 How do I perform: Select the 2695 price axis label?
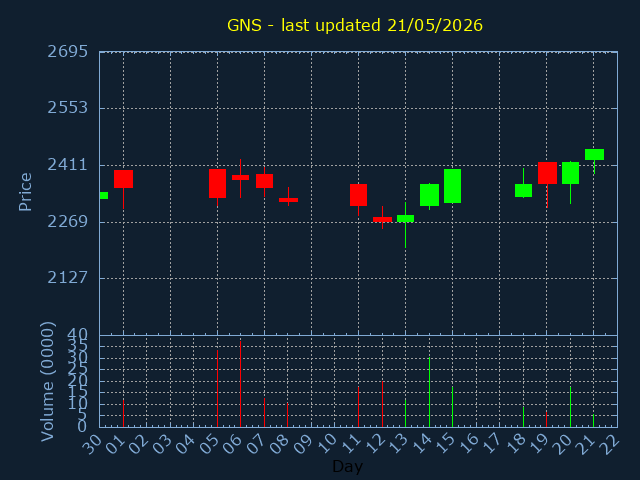(68, 52)
